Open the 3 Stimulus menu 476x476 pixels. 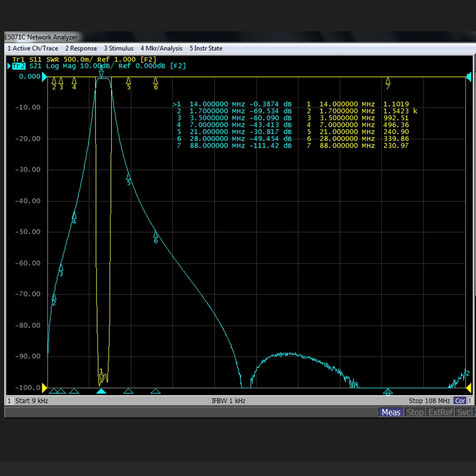tap(119, 48)
